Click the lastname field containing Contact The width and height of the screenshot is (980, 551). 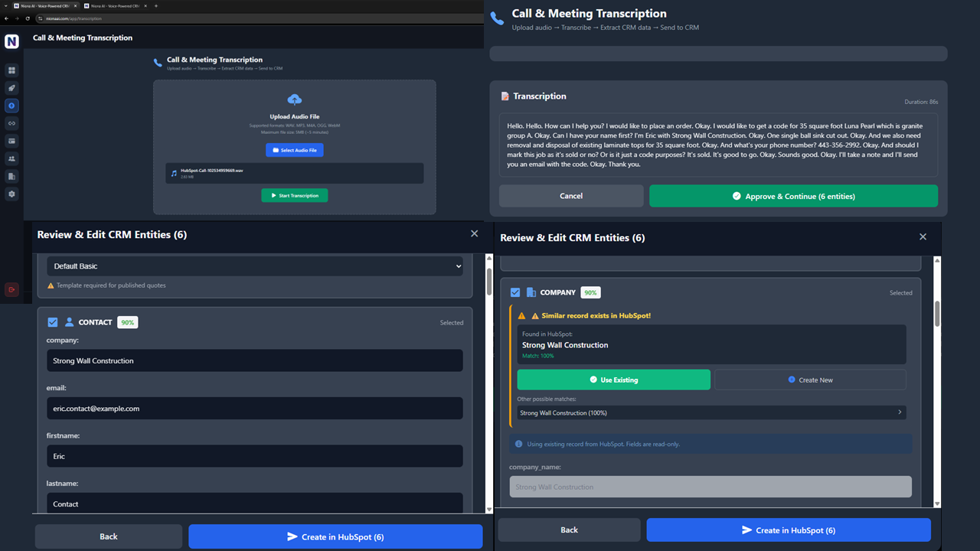point(254,503)
